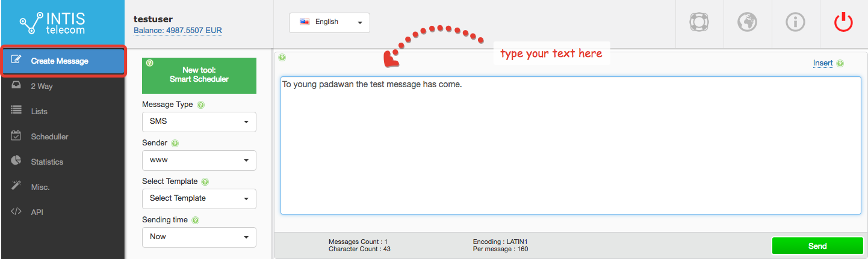Click the Encoding : LATIN1 text
Screen dimensions: 868x259
501,242
